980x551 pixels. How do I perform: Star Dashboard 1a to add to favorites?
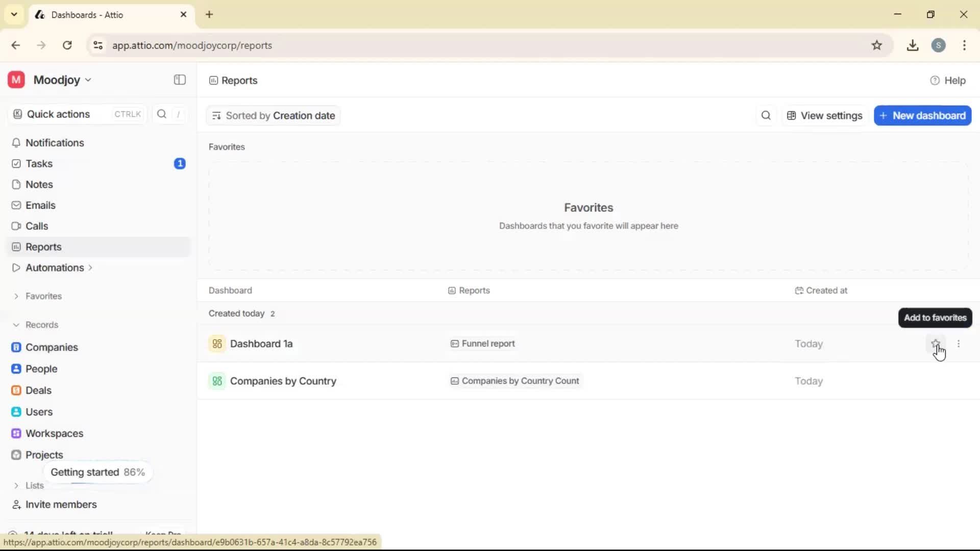[x=936, y=343]
